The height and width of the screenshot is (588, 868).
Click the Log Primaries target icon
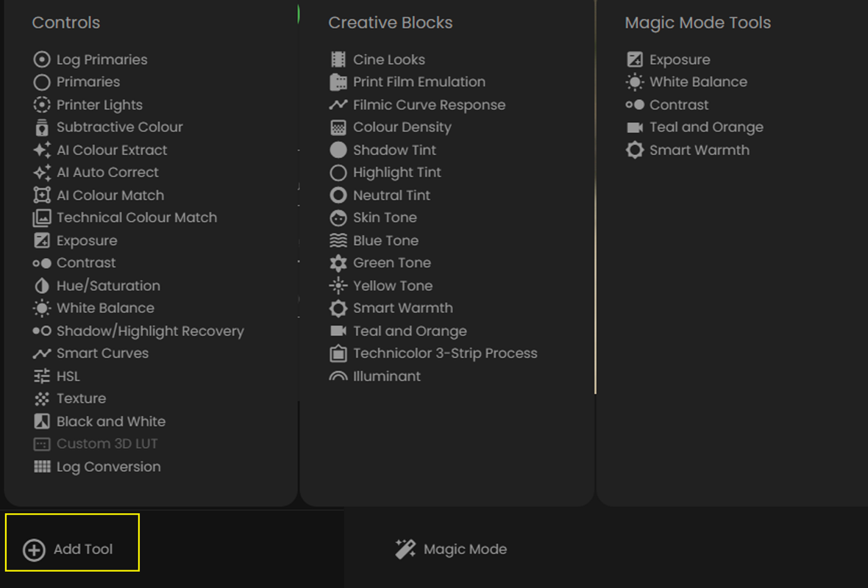41,60
